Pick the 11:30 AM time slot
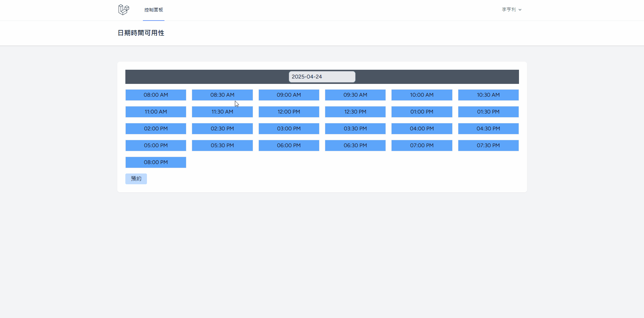 [222, 112]
